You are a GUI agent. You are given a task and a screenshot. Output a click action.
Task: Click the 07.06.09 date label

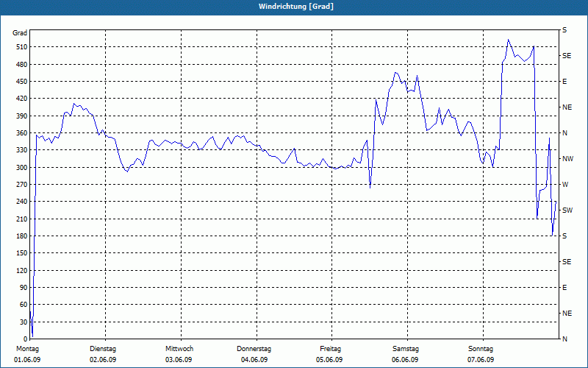pyautogui.click(x=481, y=360)
